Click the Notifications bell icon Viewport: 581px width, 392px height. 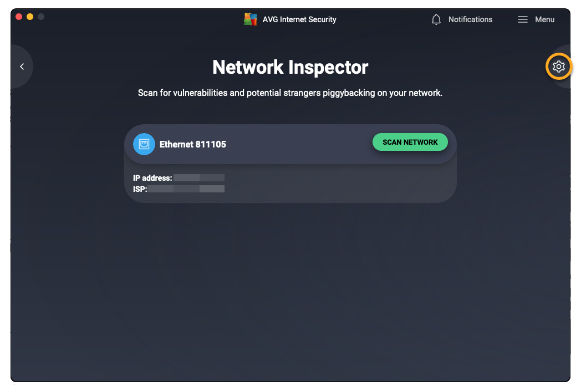point(436,19)
